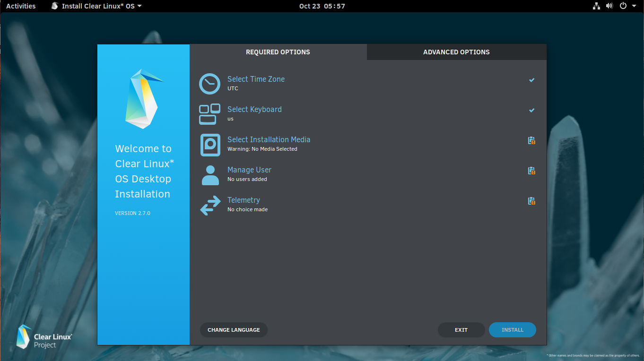
Task: Open Manage User option
Action: 368,174
